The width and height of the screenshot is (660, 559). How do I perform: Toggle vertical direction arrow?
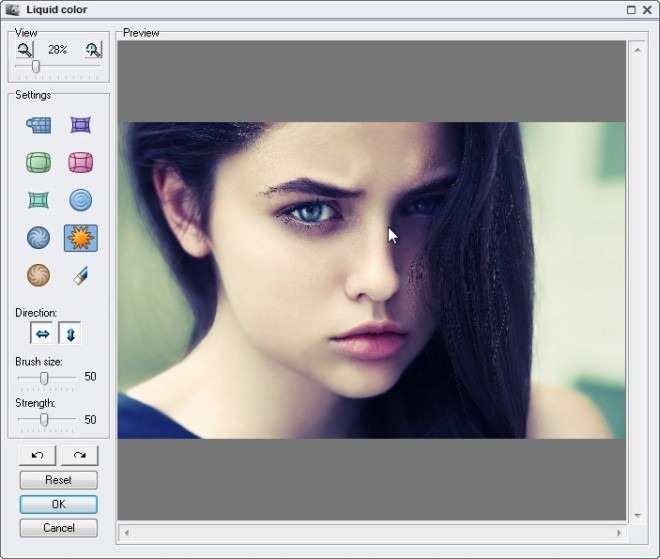coord(70,334)
